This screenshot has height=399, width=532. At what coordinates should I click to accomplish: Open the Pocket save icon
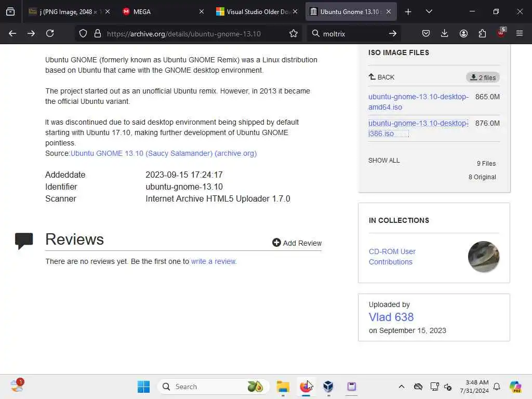point(426,33)
